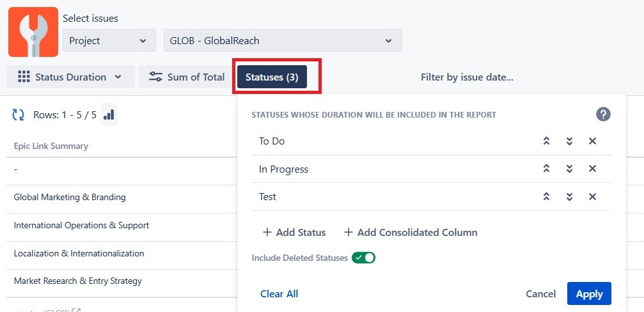This screenshot has height=312, width=644.
Task: Move Test status up
Action: point(546,197)
